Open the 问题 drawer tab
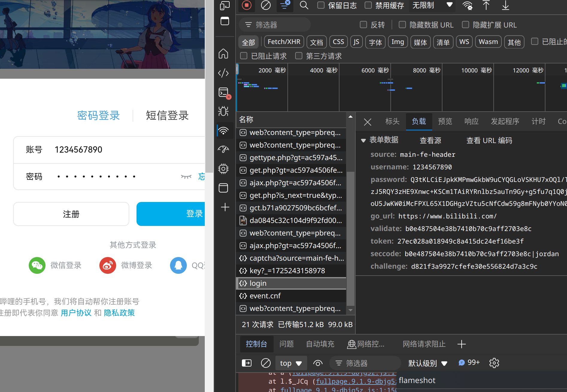This screenshot has width=567, height=392. [286, 344]
